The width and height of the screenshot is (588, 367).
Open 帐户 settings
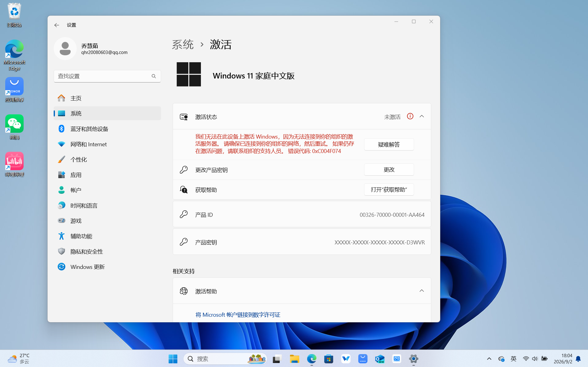pyautogui.click(x=107, y=190)
